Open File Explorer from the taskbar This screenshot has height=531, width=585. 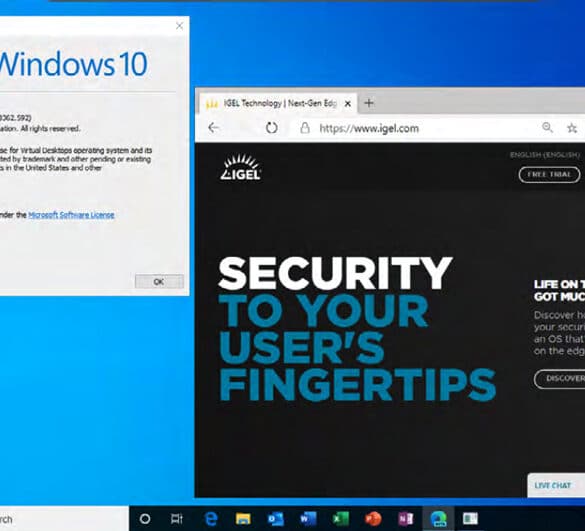click(x=243, y=519)
